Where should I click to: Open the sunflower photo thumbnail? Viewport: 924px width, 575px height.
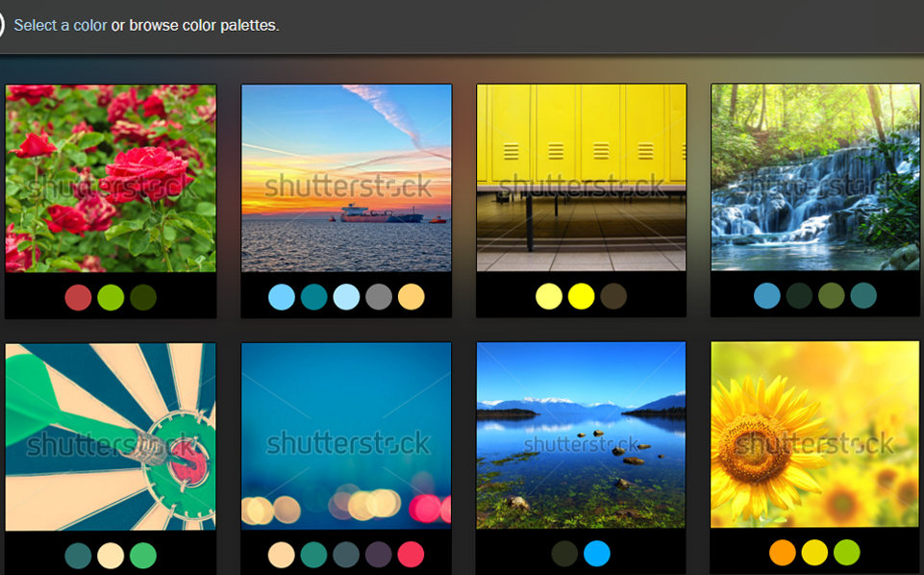click(815, 436)
